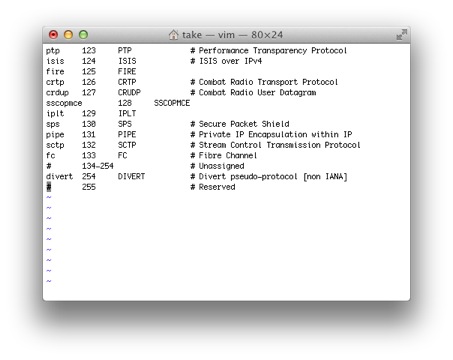The height and width of the screenshot is (360, 453).
Task: Minimize the window with yellow button
Action: click(x=68, y=35)
